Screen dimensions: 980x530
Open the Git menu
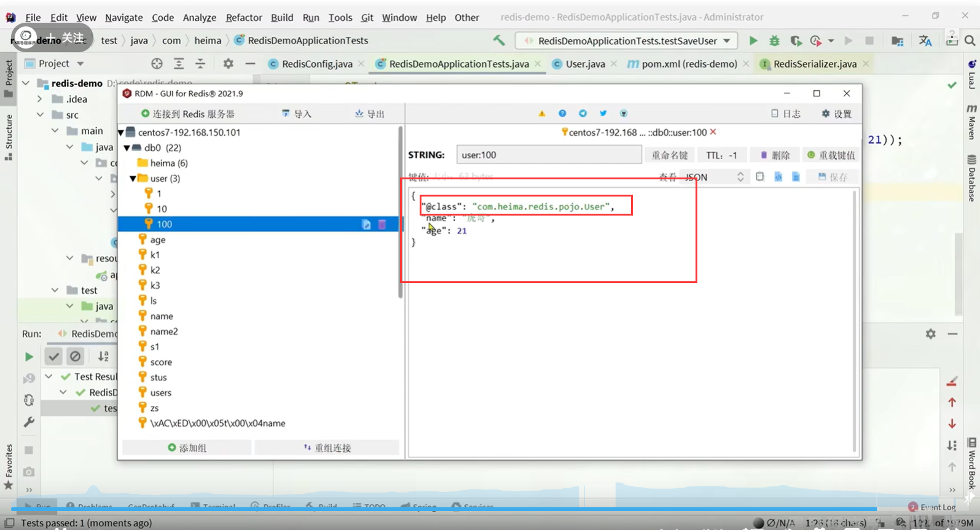[367, 17]
